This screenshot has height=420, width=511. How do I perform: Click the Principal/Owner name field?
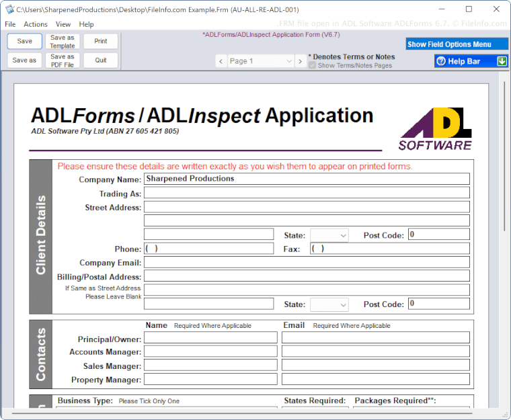click(210, 337)
